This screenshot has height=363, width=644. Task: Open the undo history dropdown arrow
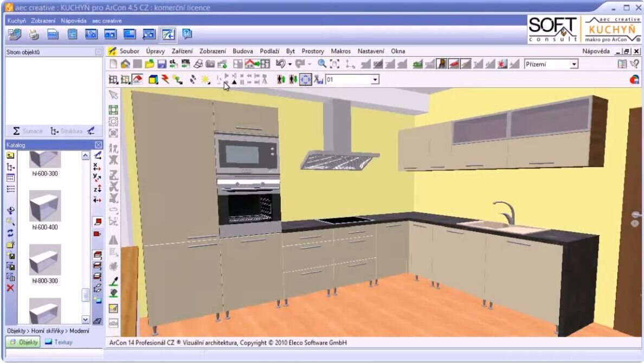pyautogui.click(x=290, y=64)
